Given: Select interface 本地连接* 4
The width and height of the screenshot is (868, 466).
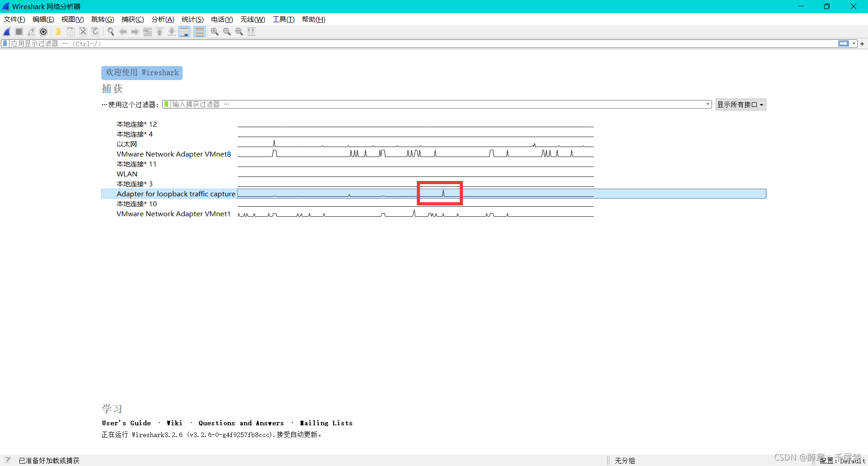Looking at the screenshot, I should tap(135, 134).
